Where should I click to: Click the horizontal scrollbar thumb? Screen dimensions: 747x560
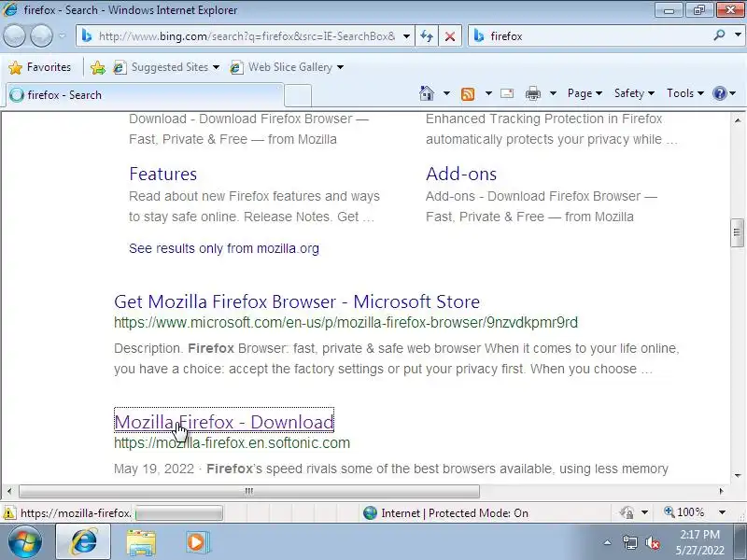[x=249, y=491]
